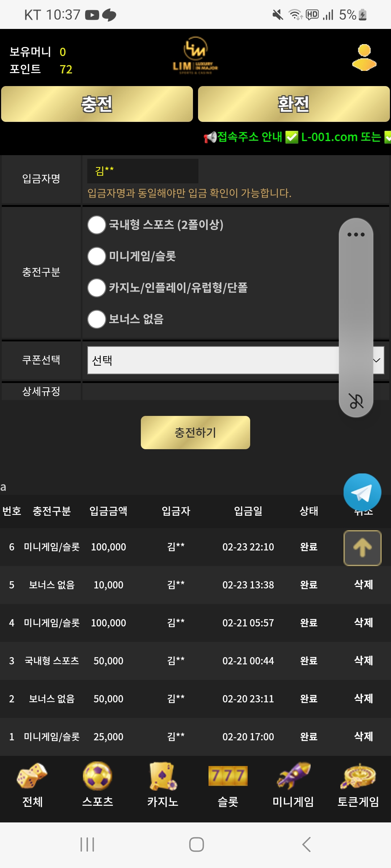This screenshot has height=868, width=391.
Task: Click the 입금자명 input field
Action: 143,171
